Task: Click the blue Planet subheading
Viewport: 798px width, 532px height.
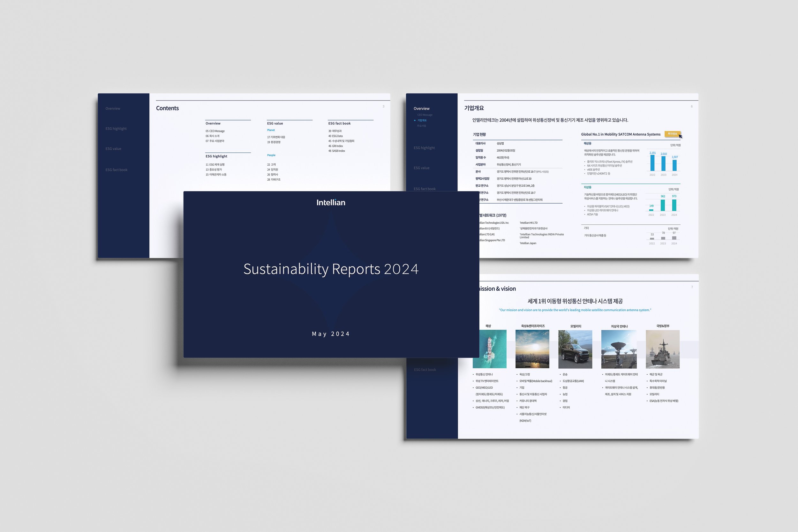Action: point(271,130)
